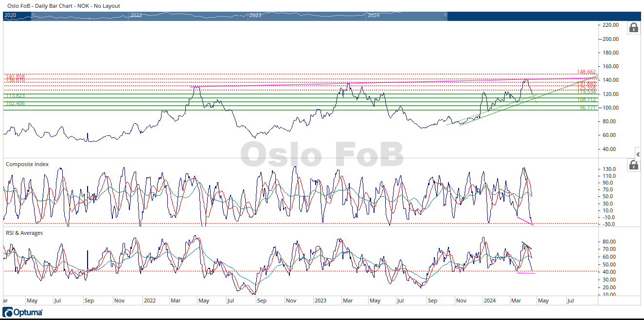Image resolution: width=644 pixels, height=320 pixels.
Task: Select the green 102.406 level label
Action: click(15, 104)
